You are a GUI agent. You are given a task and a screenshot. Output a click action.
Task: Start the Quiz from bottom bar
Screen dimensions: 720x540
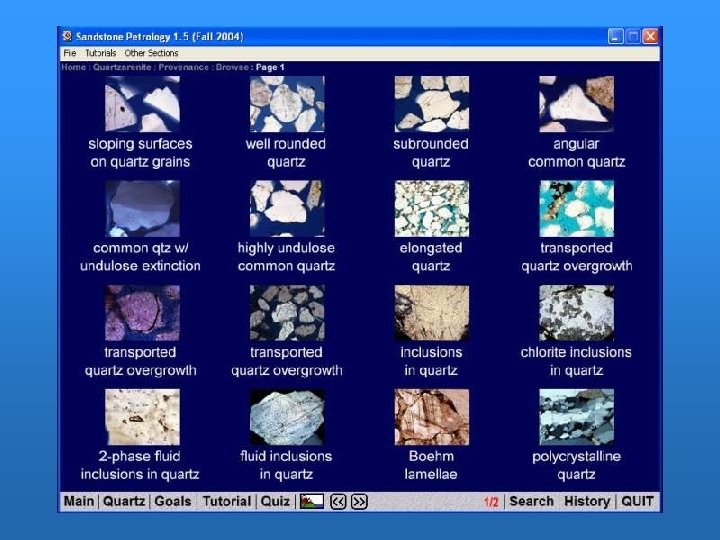point(275,501)
